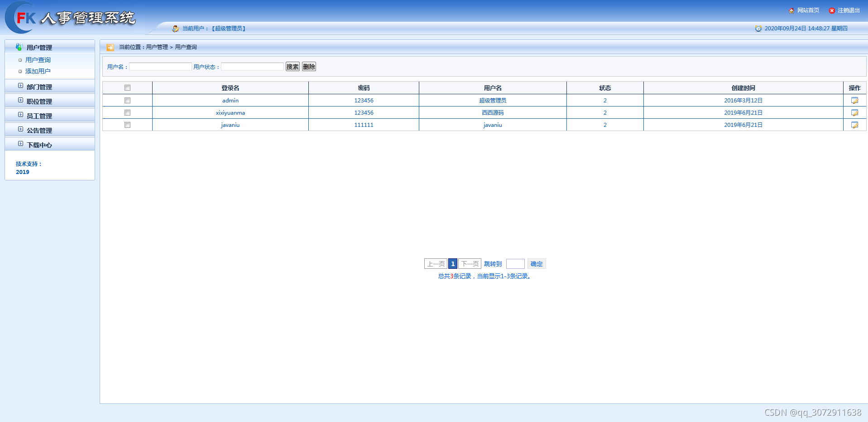
Task: Click the user management icon in sidebar
Action: pos(19,47)
